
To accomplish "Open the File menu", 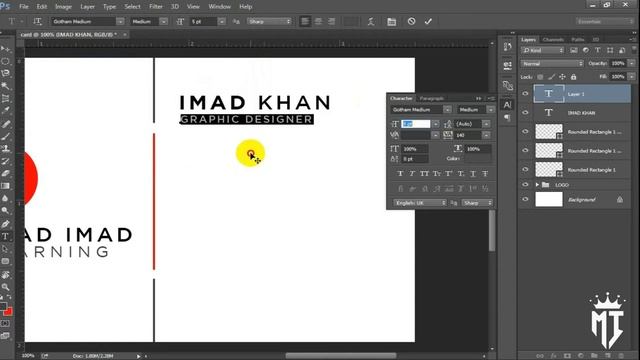I will click(x=24, y=7).
